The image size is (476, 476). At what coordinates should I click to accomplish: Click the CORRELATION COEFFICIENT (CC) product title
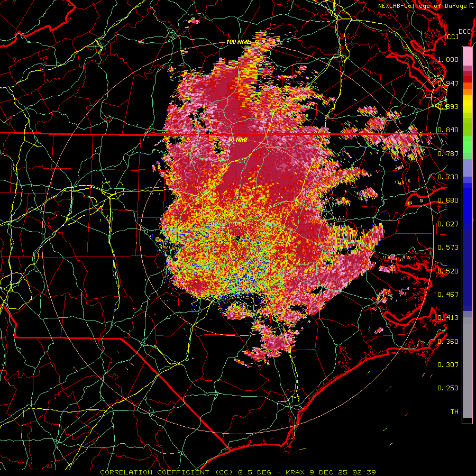point(167,472)
